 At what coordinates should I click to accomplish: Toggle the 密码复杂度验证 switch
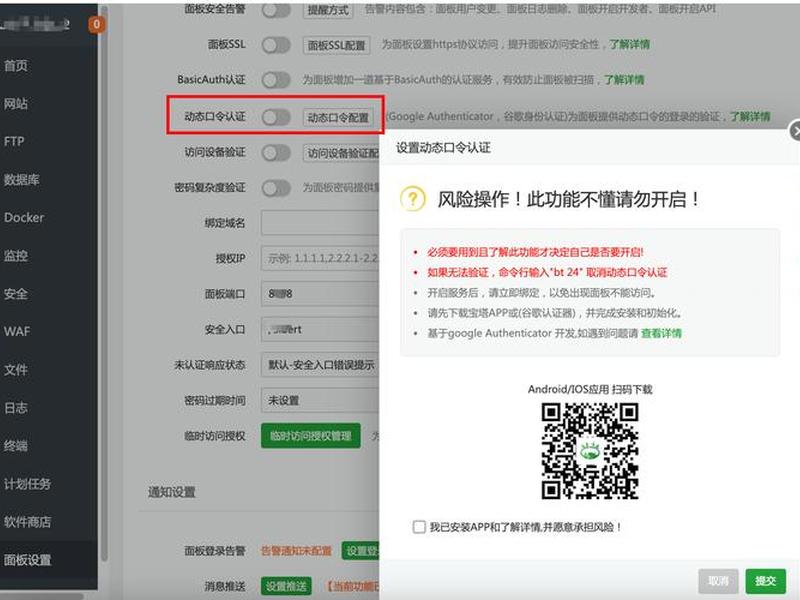[x=276, y=188]
